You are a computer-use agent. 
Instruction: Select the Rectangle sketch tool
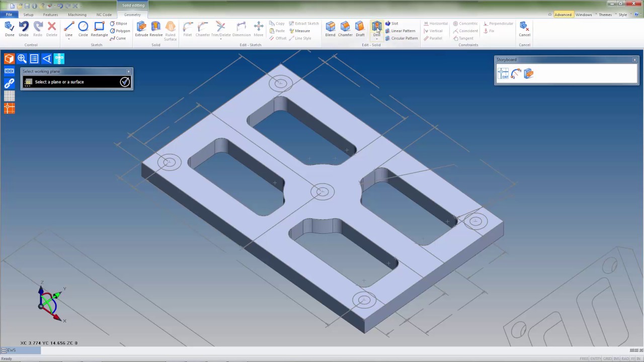pyautogui.click(x=99, y=29)
